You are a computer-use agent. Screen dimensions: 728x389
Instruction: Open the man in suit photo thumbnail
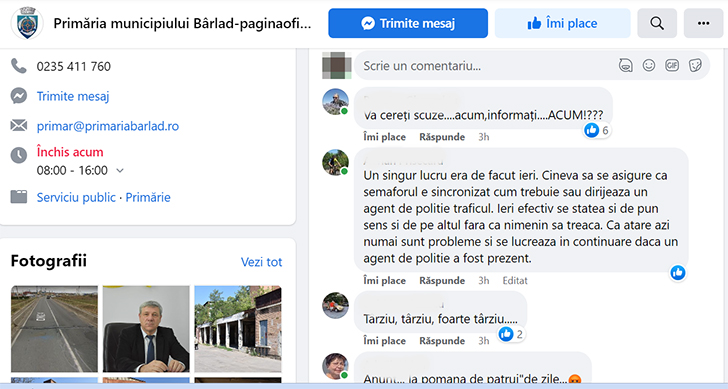click(x=146, y=329)
